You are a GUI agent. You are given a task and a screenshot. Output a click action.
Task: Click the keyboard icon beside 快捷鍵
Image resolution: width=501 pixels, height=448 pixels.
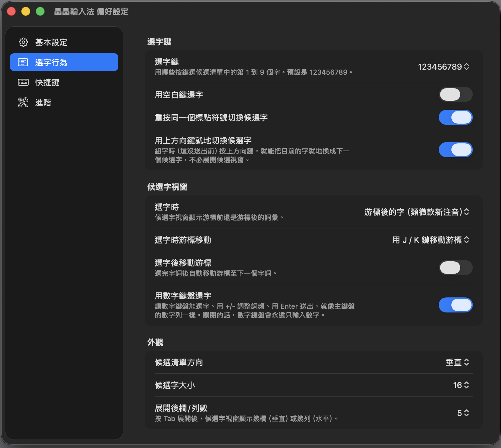pos(23,83)
